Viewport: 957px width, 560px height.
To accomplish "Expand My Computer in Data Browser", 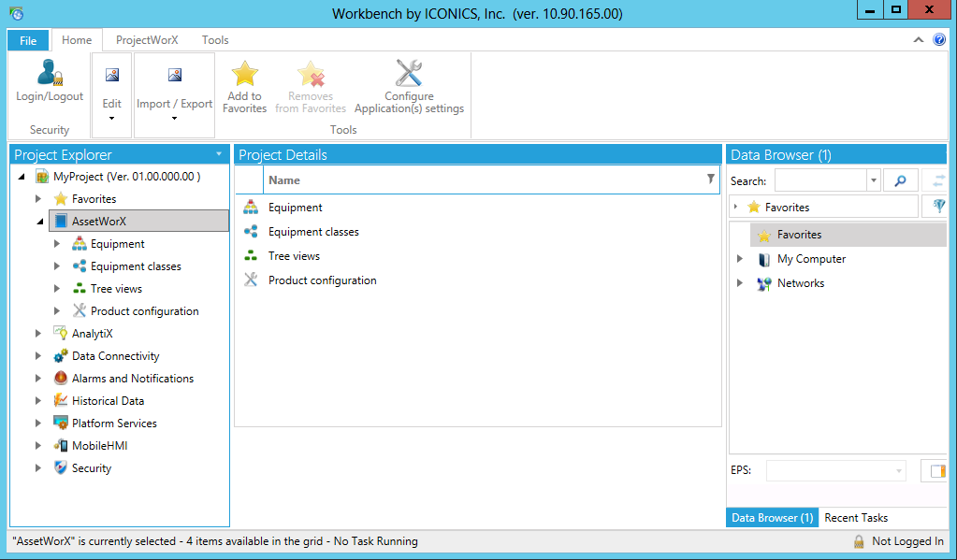I will 740,259.
